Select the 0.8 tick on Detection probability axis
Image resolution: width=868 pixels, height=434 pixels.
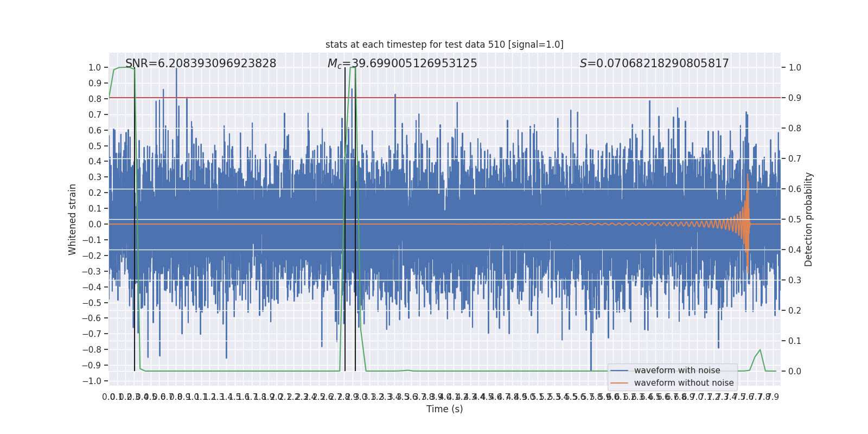pyautogui.click(x=795, y=129)
